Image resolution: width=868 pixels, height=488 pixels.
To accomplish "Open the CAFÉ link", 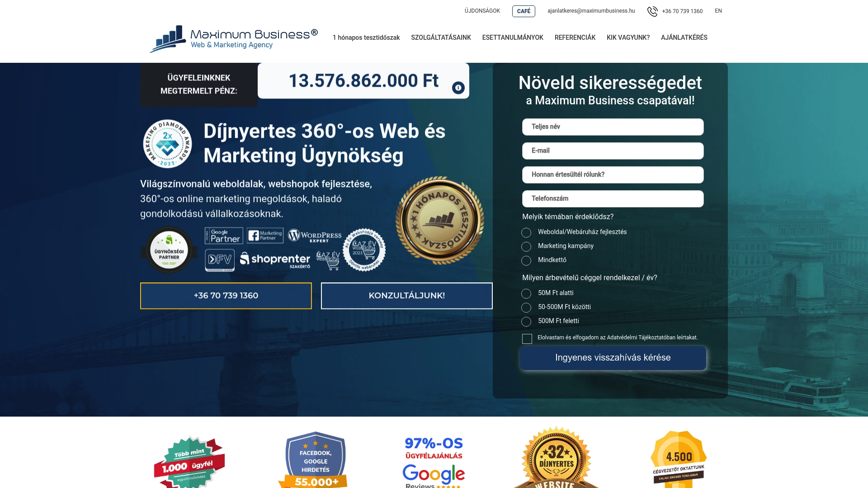I will tap(523, 11).
